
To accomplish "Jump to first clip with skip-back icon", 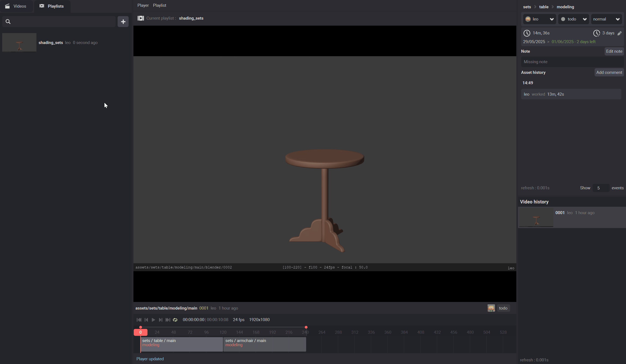I will [139, 320].
